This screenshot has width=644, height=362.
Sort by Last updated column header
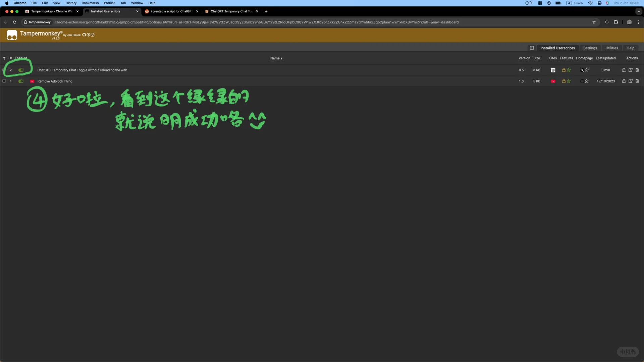(605, 58)
